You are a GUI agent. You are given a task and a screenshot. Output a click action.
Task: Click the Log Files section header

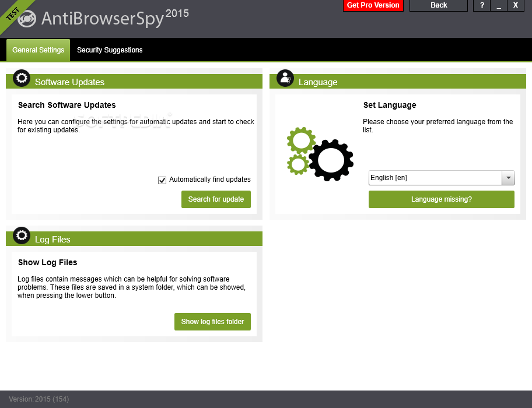pos(134,239)
